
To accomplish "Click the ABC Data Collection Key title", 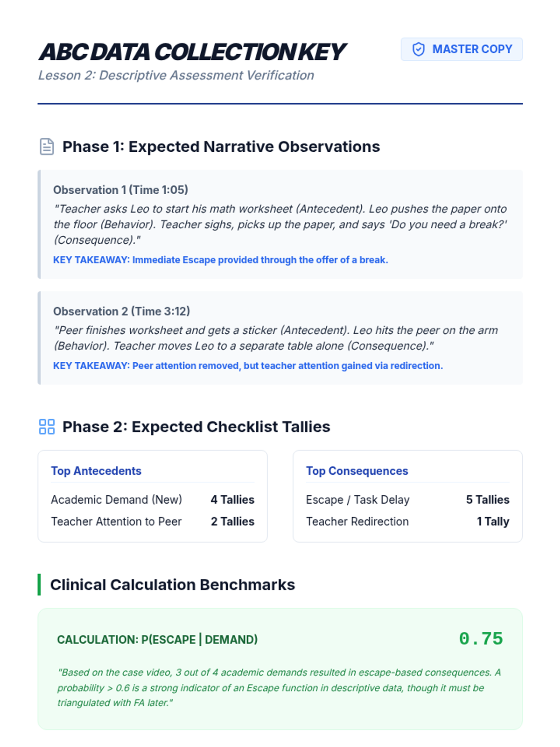I will (192, 52).
